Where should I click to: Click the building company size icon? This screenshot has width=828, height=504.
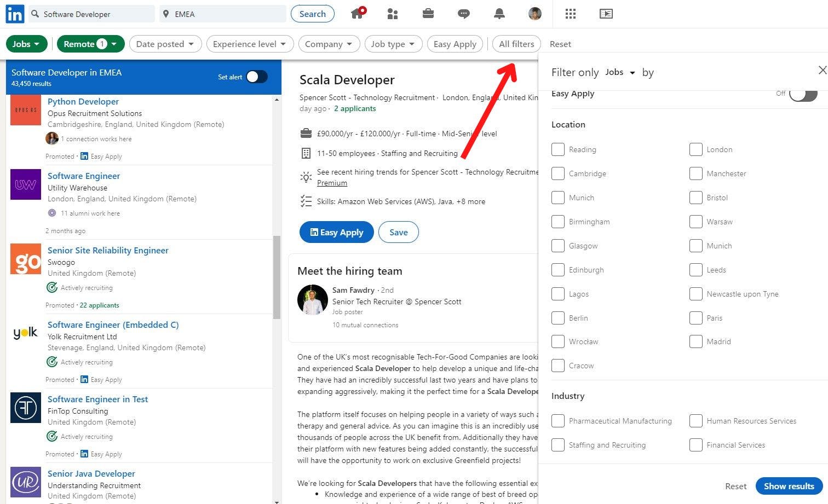click(306, 153)
